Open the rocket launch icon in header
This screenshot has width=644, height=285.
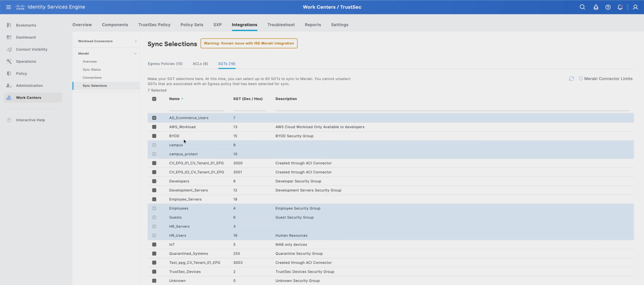(596, 7)
